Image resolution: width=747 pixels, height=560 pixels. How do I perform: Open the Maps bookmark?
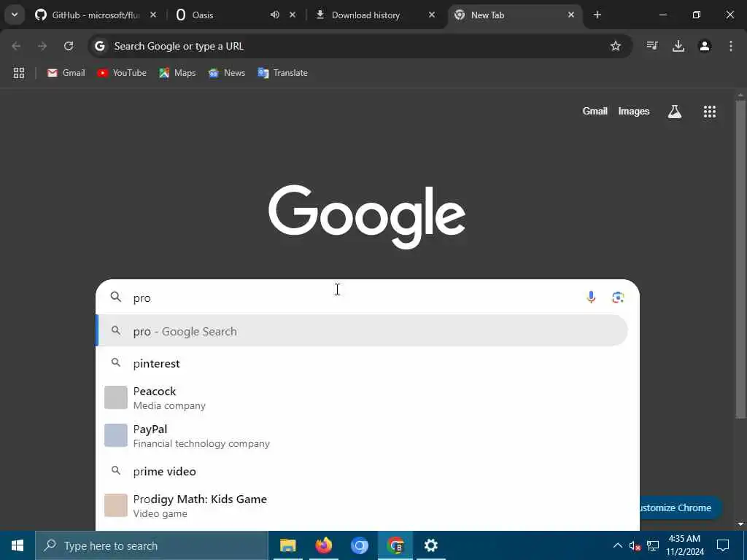[177, 73]
